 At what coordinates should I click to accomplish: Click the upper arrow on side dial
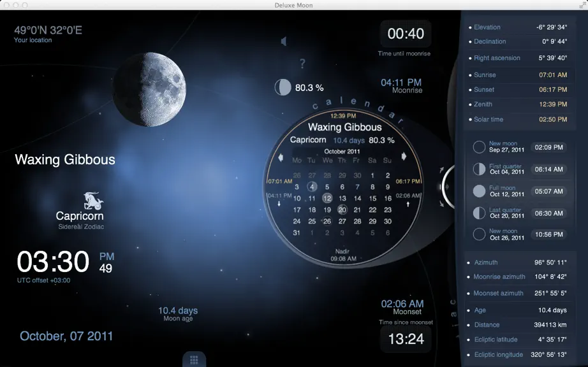click(x=442, y=170)
